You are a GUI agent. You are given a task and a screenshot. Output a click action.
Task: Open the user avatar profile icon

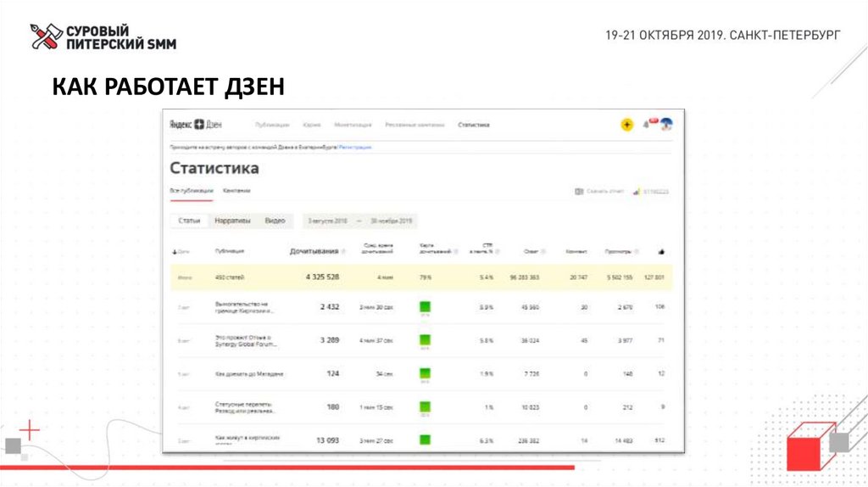(x=666, y=125)
